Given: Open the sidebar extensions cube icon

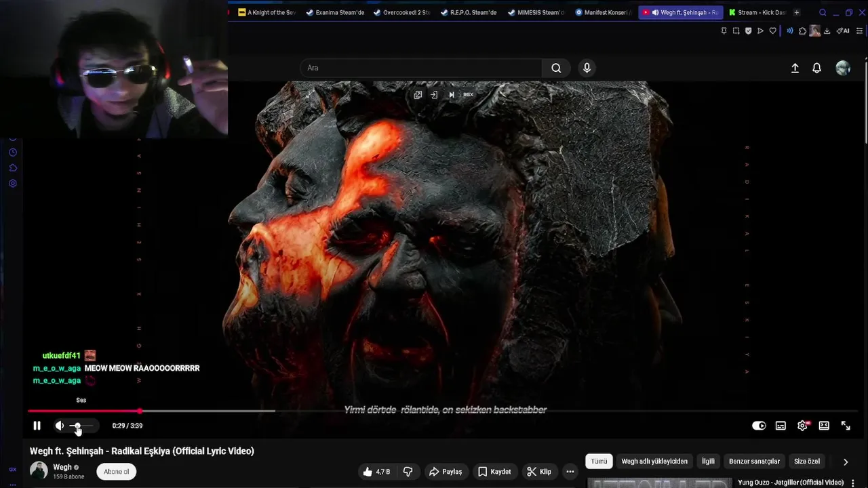Looking at the screenshot, I should coord(13,167).
